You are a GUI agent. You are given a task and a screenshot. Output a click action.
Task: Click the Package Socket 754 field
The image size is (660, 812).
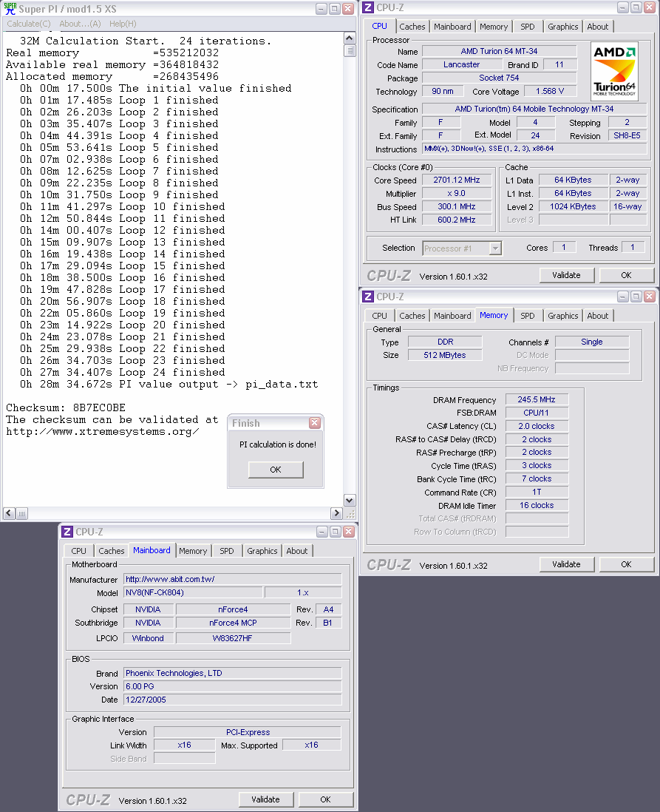[499, 78]
